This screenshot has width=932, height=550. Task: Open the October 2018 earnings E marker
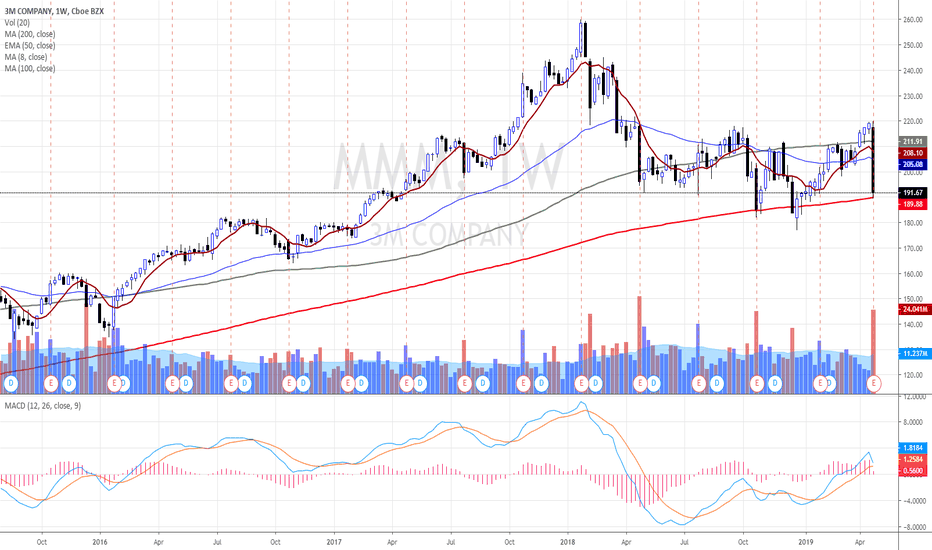click(x=757, y=384)
